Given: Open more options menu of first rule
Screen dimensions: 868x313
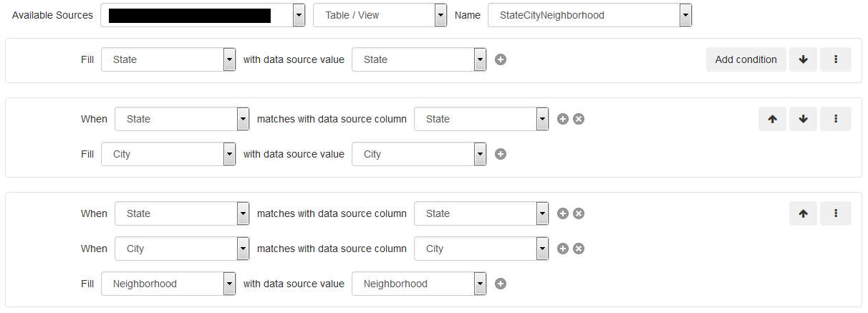Looking at the screenshot, I should tap(836, 59).
